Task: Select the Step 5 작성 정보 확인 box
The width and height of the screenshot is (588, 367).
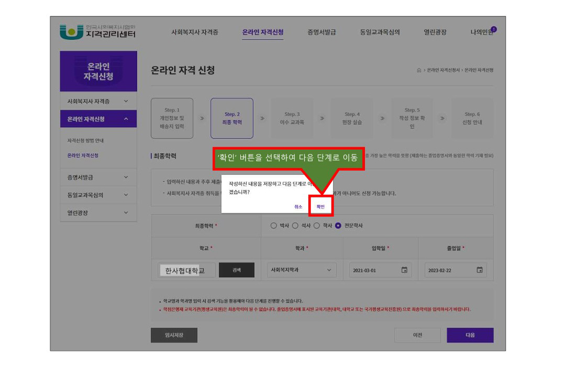Action: 412,118
